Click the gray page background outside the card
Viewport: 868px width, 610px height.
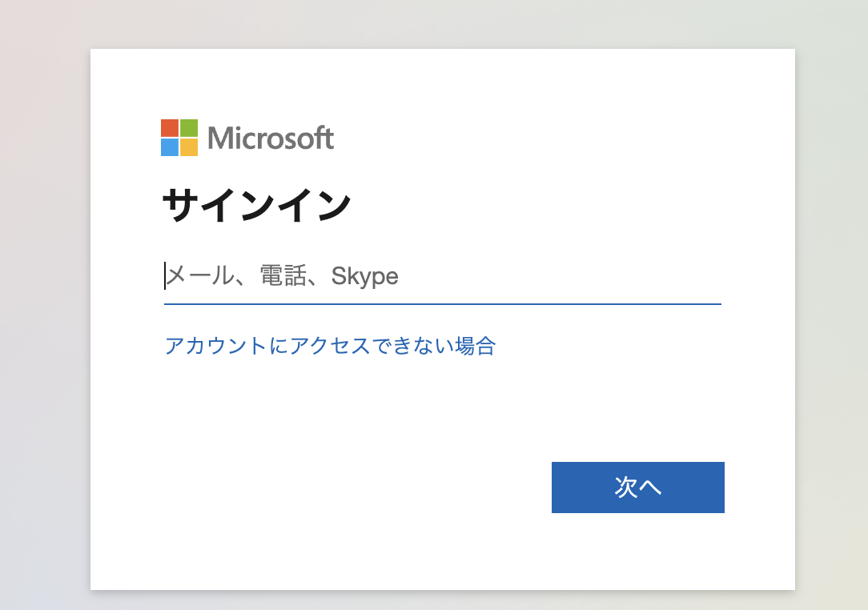(44, 304)
